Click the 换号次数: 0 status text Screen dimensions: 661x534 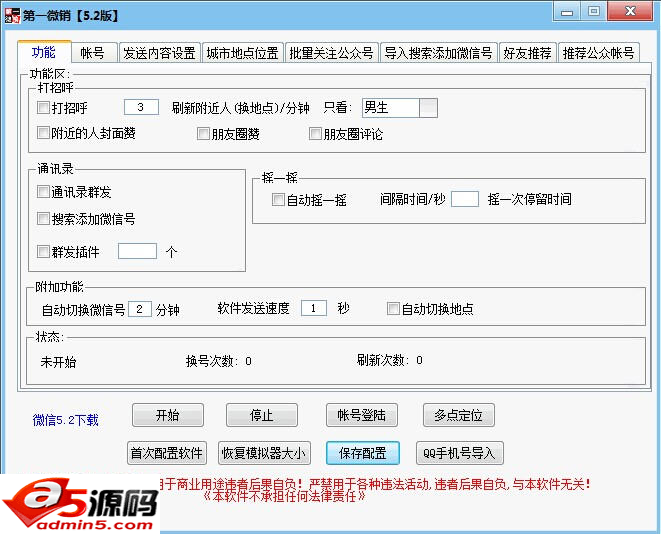pyautogui.click(x=219, y=361)
